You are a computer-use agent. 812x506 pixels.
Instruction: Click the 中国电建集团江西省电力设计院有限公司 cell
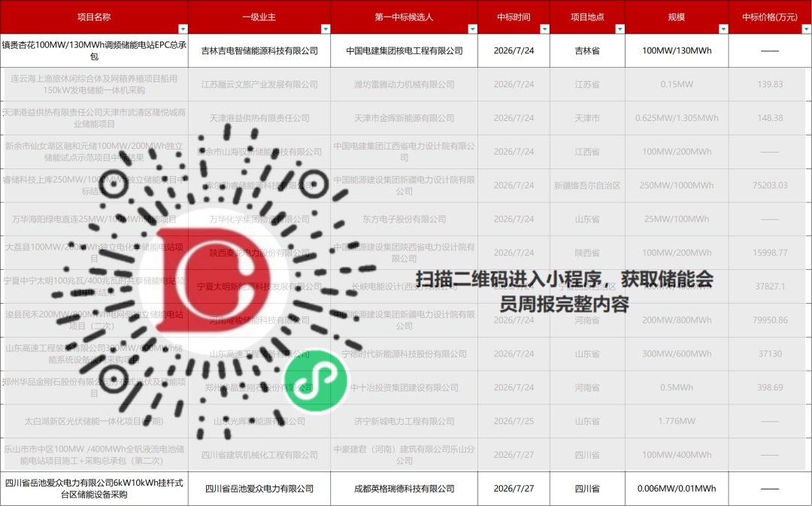coord(404,152)
